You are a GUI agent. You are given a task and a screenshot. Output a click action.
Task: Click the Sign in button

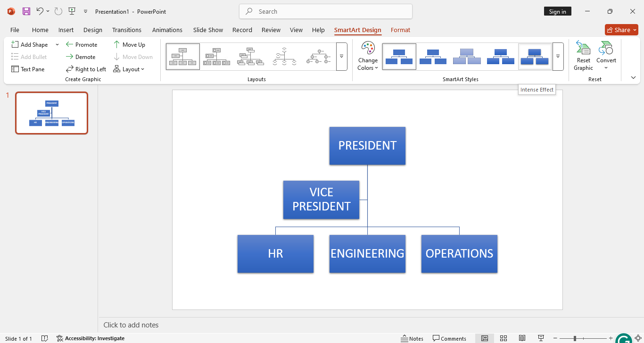pyautogui.click(x=557, y=10)
